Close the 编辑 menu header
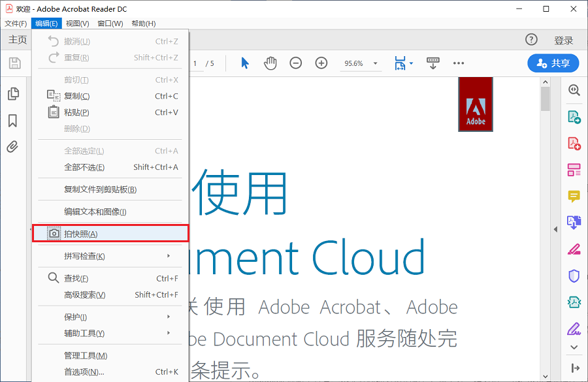The width and height of the screenshot is (588, 382). coord(46,24)
